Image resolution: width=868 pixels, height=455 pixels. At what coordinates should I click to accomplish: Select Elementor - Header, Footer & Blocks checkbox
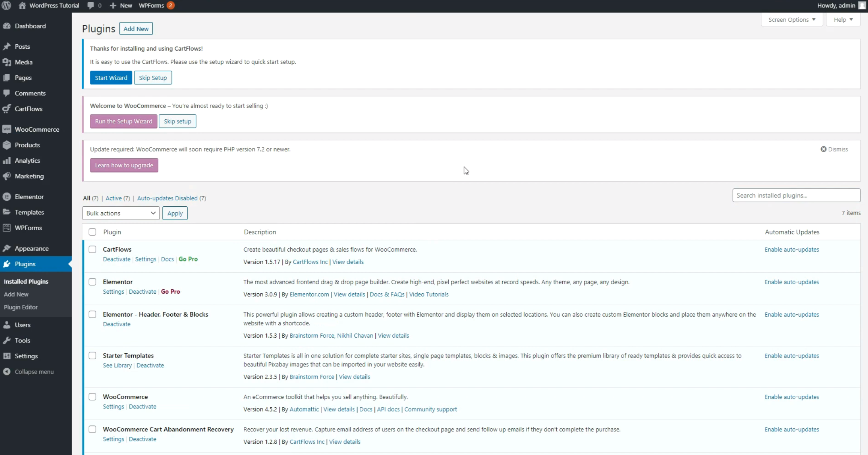point(92,314)
